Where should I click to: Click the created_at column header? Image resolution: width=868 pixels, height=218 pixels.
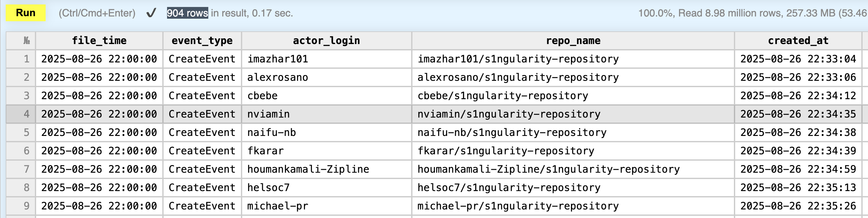click(x=798, y=41)
